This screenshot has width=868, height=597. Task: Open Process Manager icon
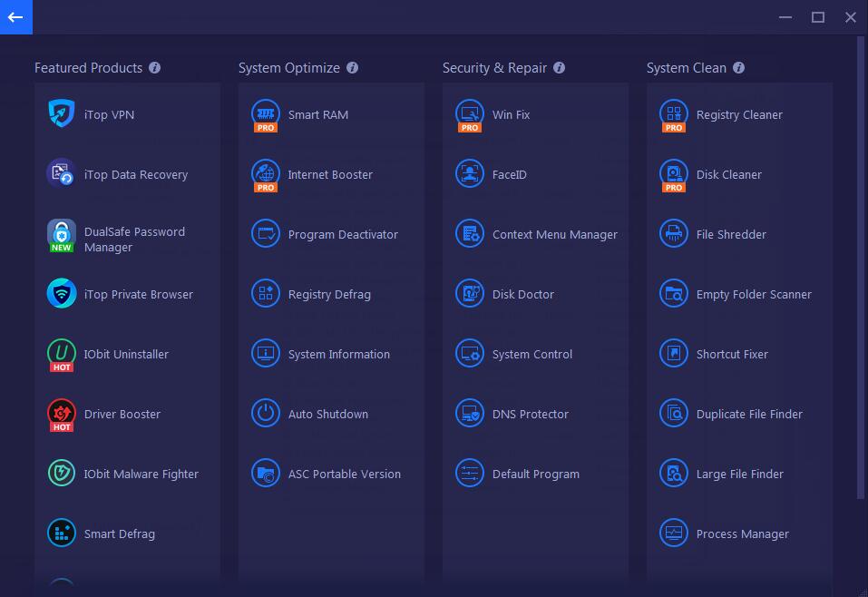pyautogui.click(x=674, y=533)
